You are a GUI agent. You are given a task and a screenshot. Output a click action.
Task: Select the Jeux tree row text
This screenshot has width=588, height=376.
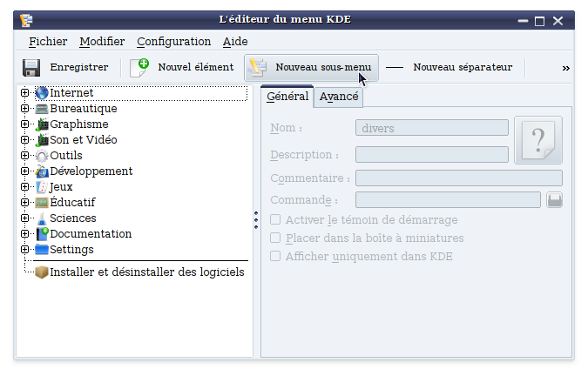tap(61, 187)
